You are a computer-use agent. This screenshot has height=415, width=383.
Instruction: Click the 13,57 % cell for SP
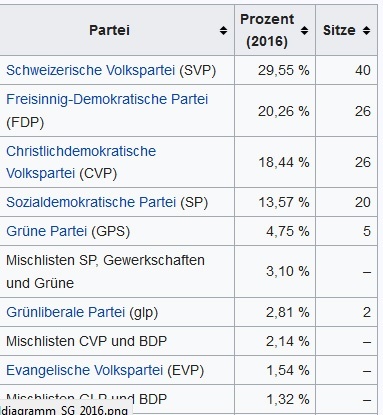click(275, 202)
